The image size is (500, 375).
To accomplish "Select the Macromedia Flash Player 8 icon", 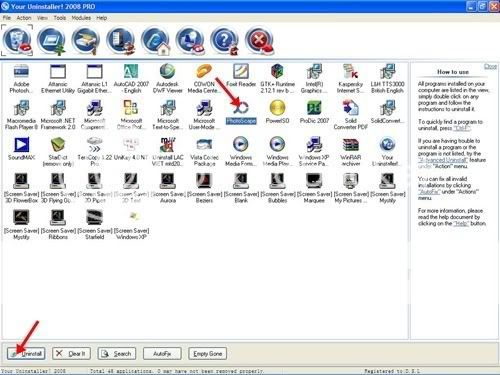I will pyautogui.click(x=21, y=107).
